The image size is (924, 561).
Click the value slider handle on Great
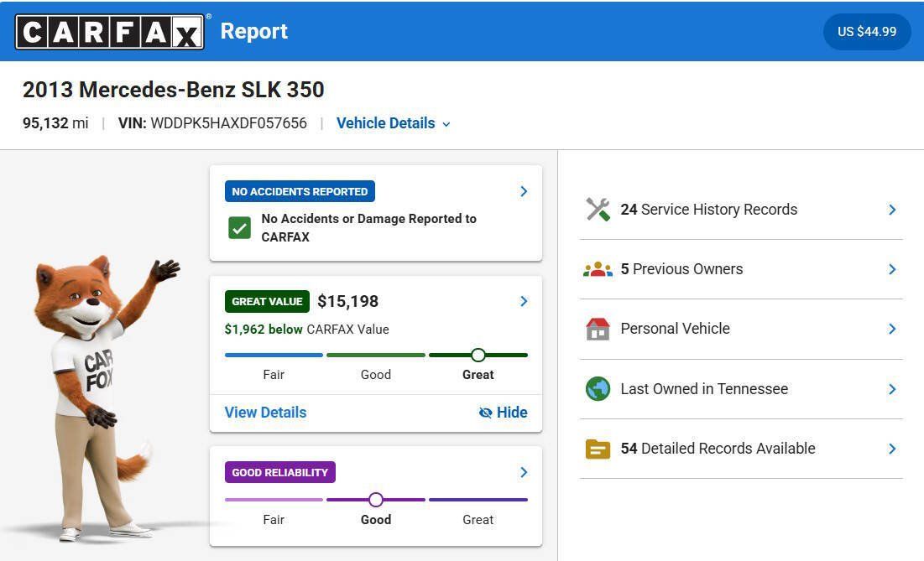click(478, 355)
